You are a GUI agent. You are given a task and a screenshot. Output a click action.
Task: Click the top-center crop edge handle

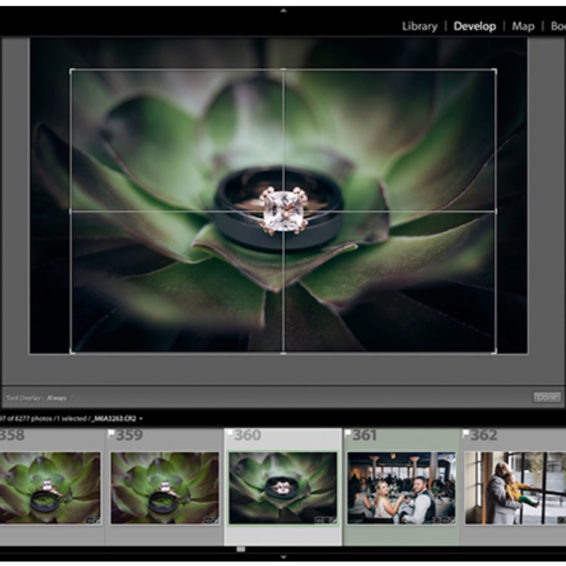coord(283,69)
